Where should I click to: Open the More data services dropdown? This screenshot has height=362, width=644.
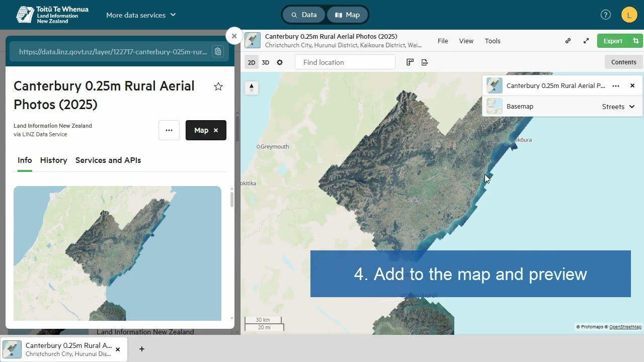[141, 15]
